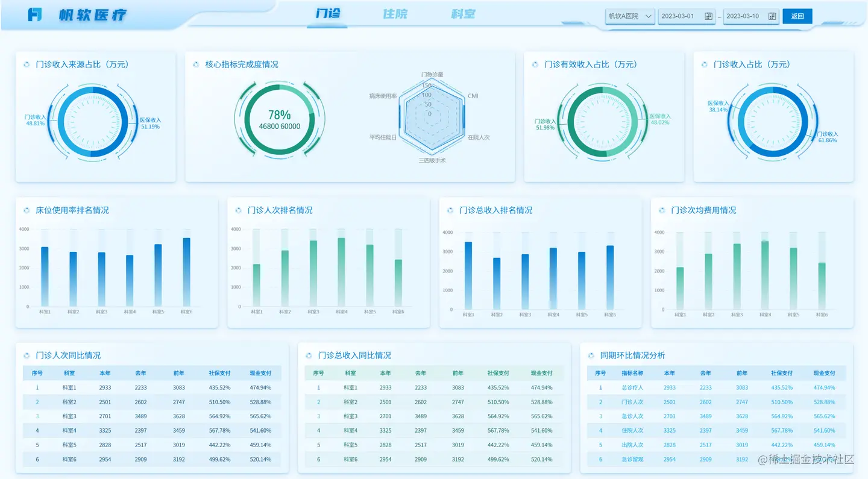868x479 pixels.
Task: Click 520.14% cell in 门诊人次同比情况 table
Action: click(x=260, y=459)
